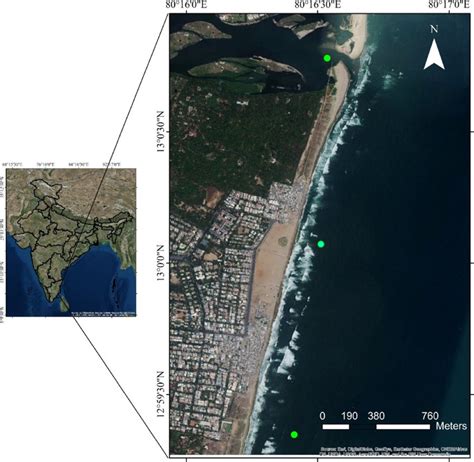Click the Meters unit label
The width and height of the screenshot is (474, 462).
coord(451,426)
